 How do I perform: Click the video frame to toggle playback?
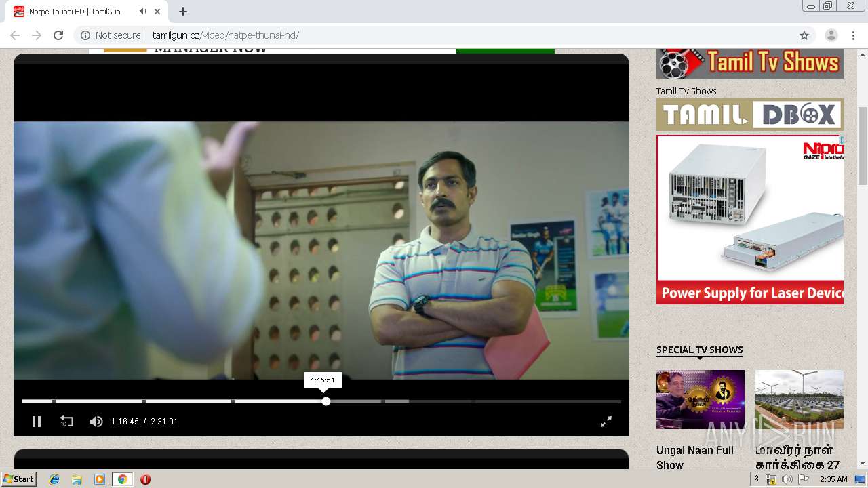click(321, 250)
